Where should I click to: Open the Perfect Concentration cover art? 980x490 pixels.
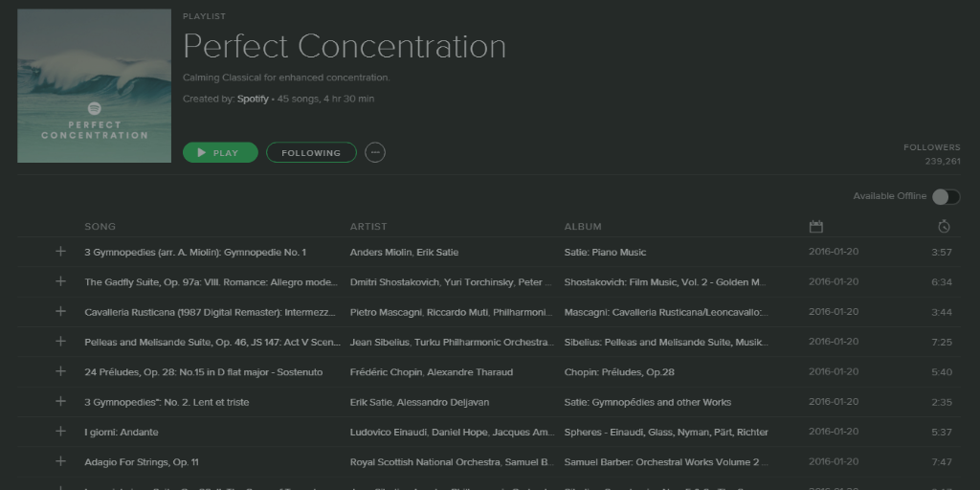(x=95, y=85)
